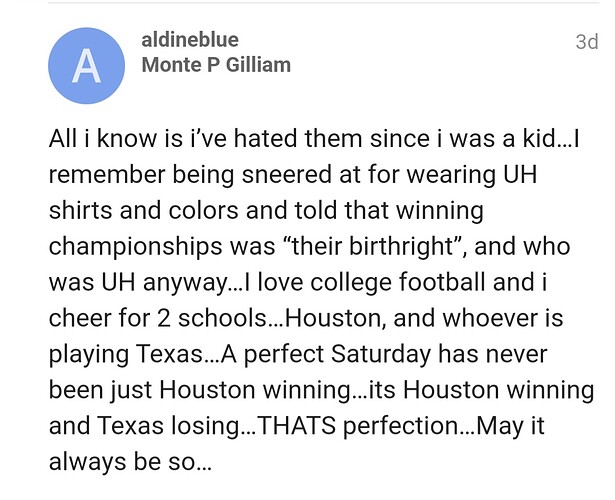The width and height of the screenshot is (615, 500).
Task: Click the 3d post timestamp
Action: click(586, 41)
